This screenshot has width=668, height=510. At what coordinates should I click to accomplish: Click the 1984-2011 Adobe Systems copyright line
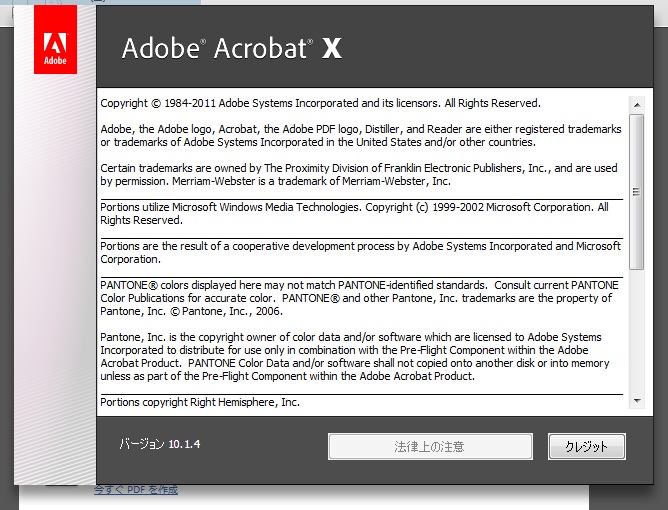[x=320, y=103]
